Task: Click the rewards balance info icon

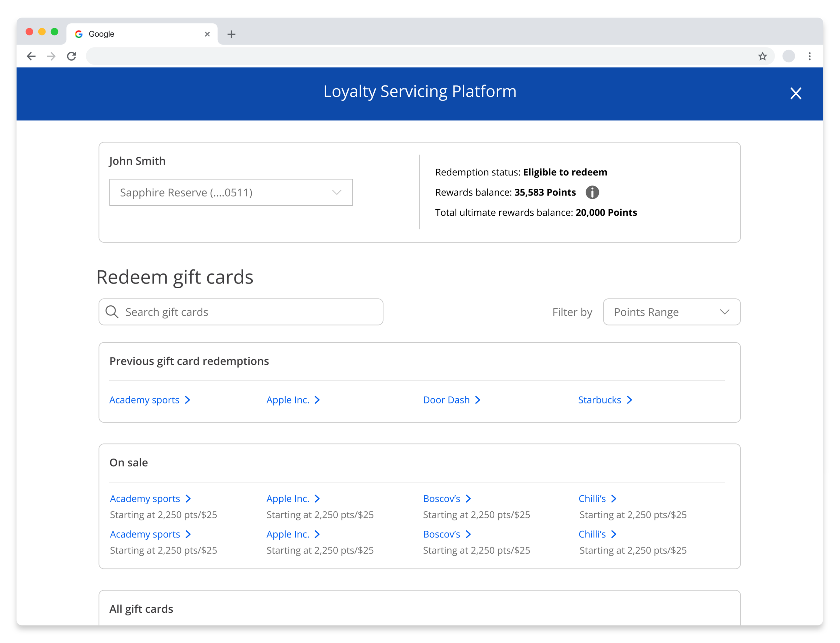Action: pos(592,192)
